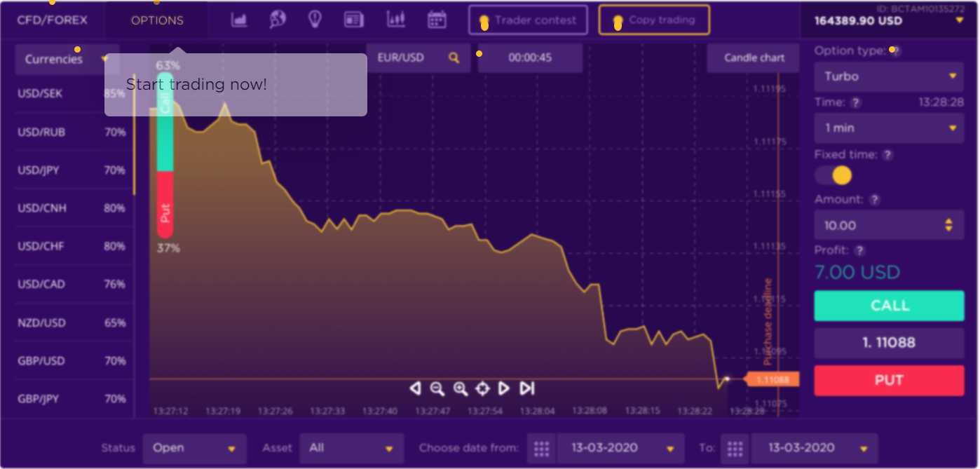
Task: Click the Put portion of sentiment bar
Action: (165, 205)
